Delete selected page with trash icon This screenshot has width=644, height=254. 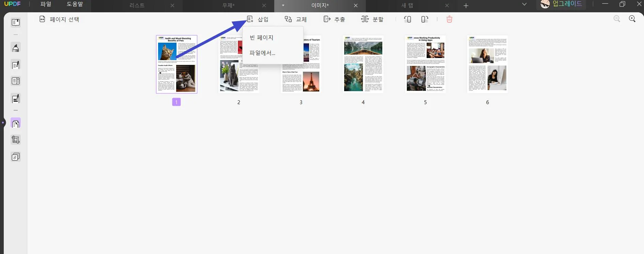(x=449, y=19)
